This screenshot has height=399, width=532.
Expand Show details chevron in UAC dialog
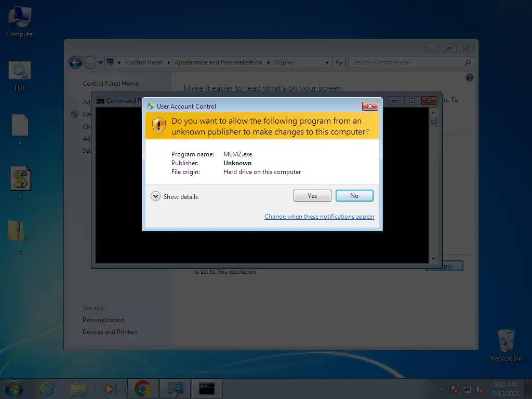pyautogui.click(x=155, y=196)
